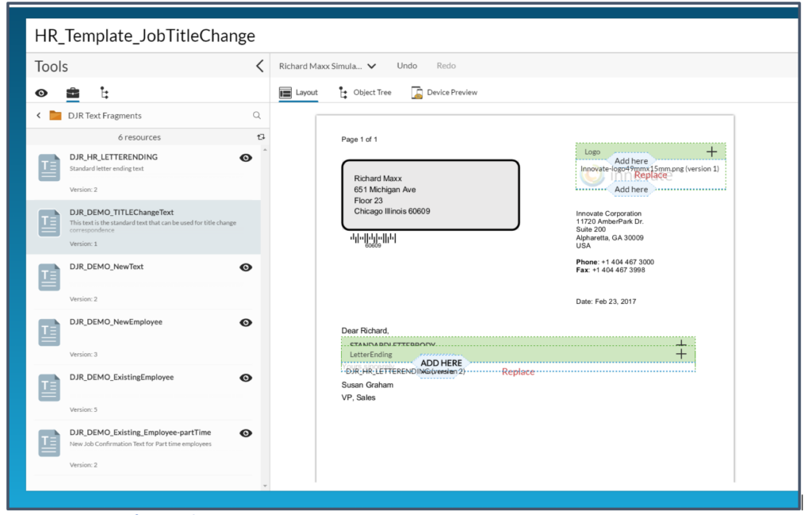812x515 pixels.
Task: Click the Device Preview tab icon
Action: click(417, 93)
